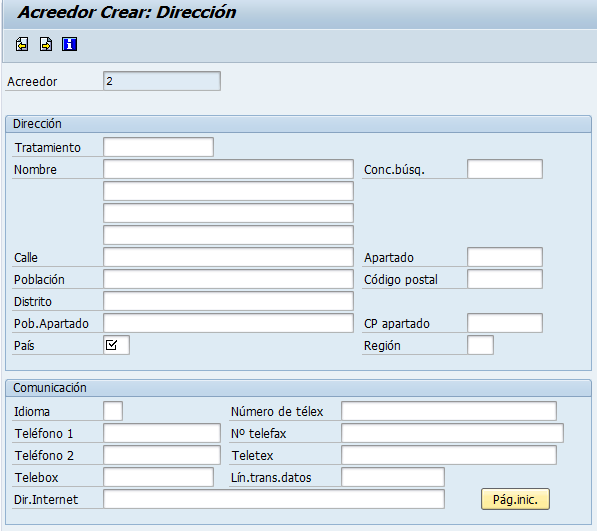The width and height of the screenshot is (597, 531).
Task: Open the Pág.inic. button
Action: point(515,499)
